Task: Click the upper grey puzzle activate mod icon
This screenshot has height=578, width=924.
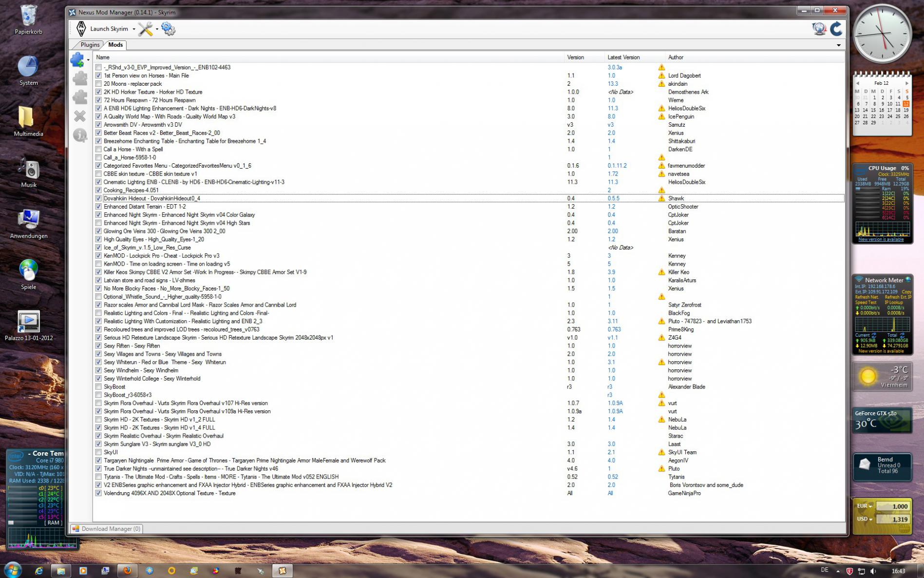Action: (80, 78)
